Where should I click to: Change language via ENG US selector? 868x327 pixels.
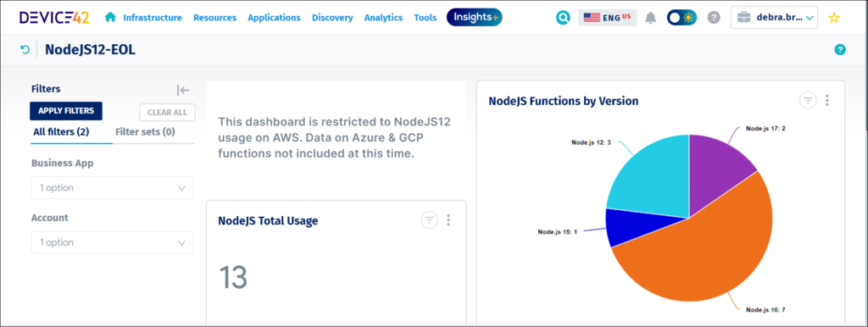(x=607, y=18)
